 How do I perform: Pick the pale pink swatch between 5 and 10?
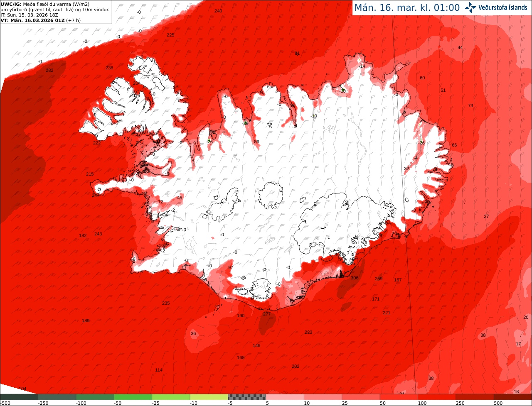coord(285,397)
